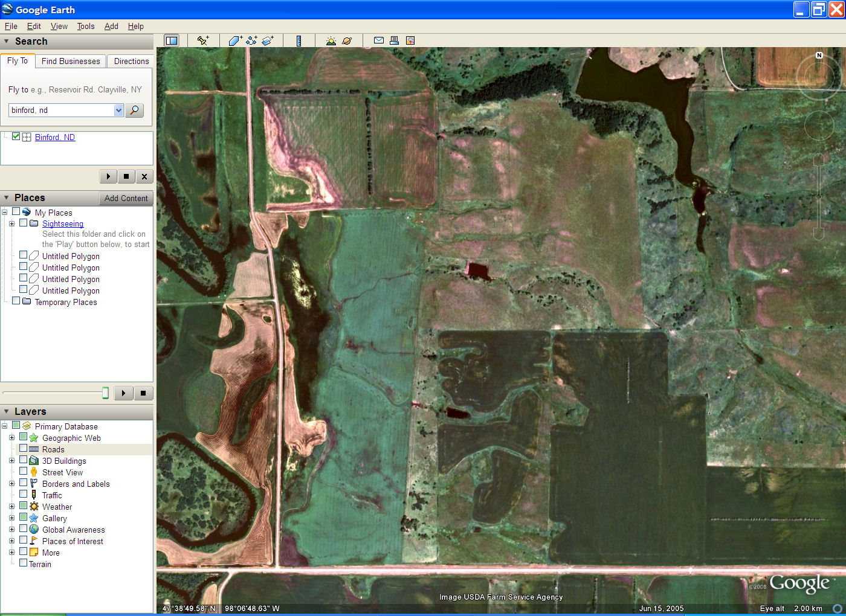This screenshot has height=616, width=846.
Task: Check the My Places checkbox
Action: pos(16,211)
